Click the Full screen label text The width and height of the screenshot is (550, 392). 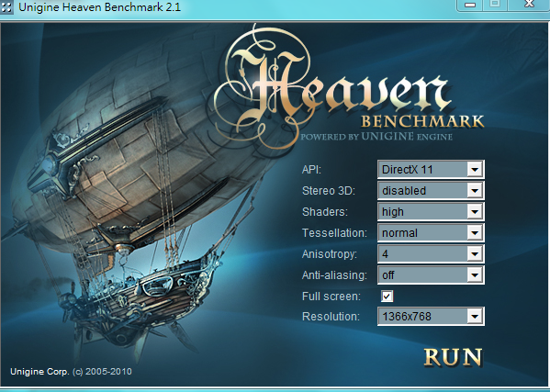tap(331, 297)
